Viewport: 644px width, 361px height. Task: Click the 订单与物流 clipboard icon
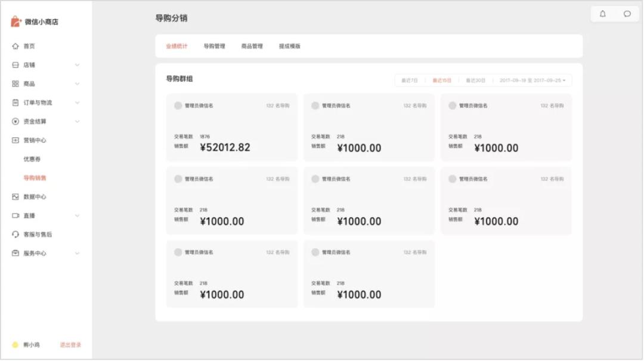pos(16,103)
